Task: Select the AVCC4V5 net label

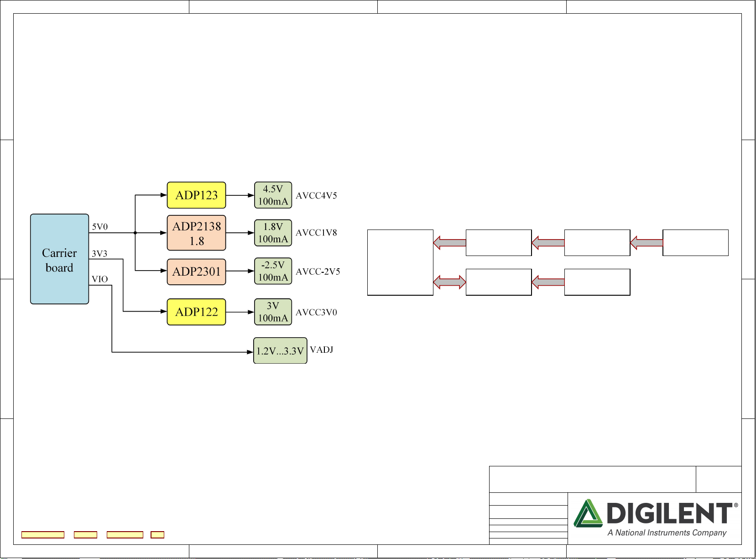Action: (x=316, y=196)
